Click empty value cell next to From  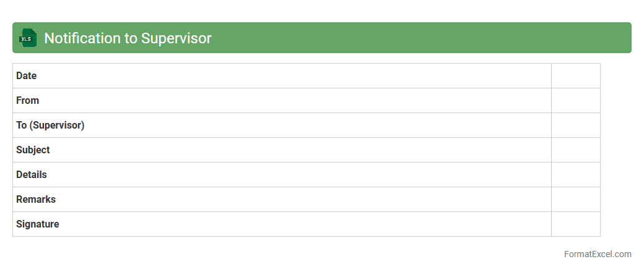click(575, 101)
